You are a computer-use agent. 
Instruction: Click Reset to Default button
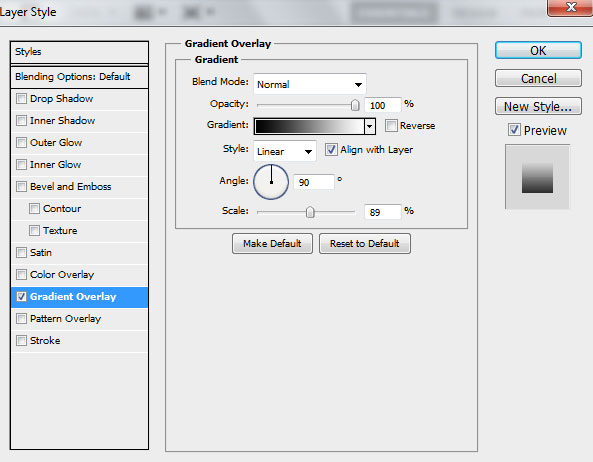click(x=365, y=243)
